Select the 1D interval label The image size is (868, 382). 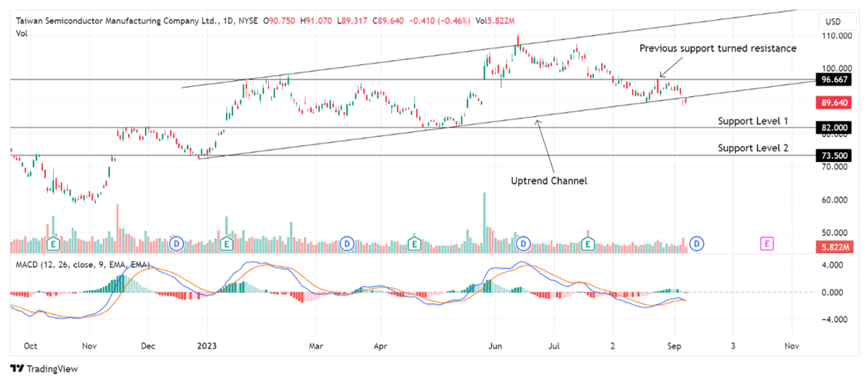click(x=228, y=21)
